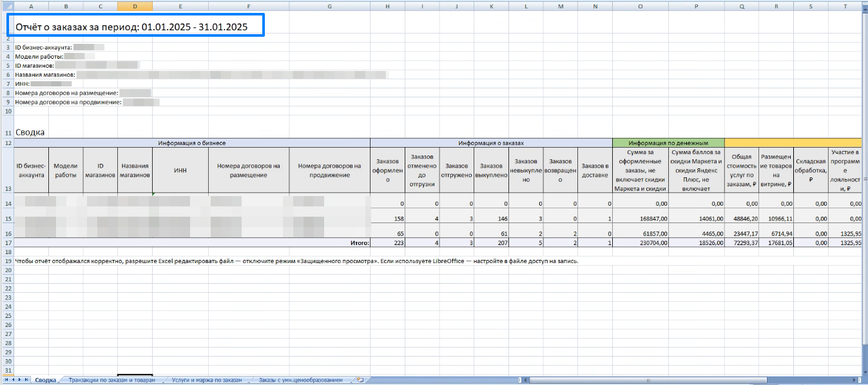The width and height of the screenshot is (868, 385).
Task: Select the Заказов в доставке column heading
Action: click(x=595, y=170)
